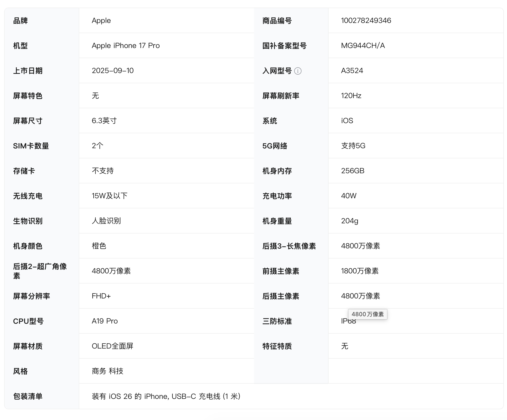507x420 pixels.
Task: Click the 橙色 body color value
Action: (99, 246)
